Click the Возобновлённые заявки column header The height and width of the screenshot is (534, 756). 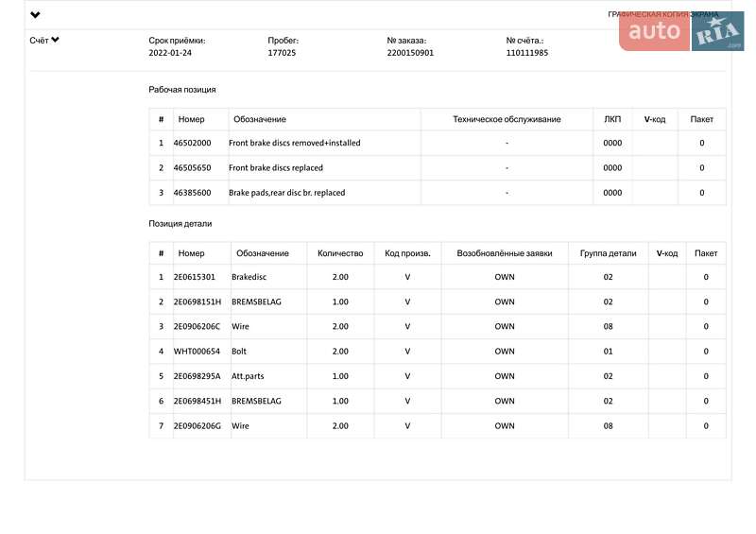click(x=505, y=253)
